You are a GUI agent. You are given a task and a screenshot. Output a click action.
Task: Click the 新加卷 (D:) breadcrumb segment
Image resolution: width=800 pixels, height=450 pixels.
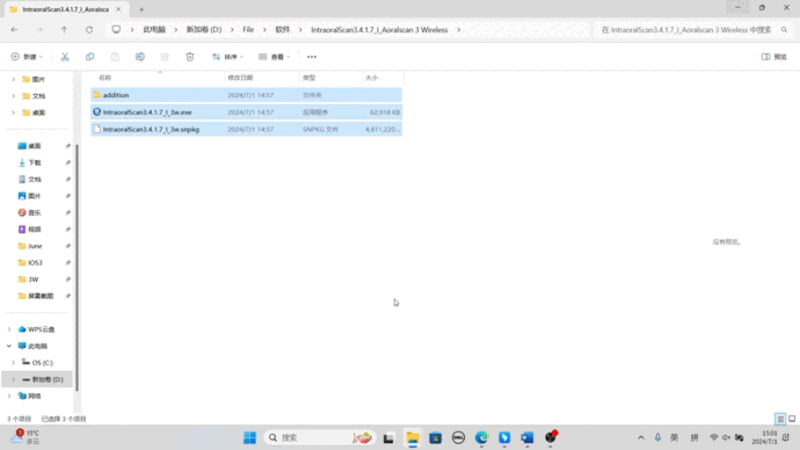204,30
